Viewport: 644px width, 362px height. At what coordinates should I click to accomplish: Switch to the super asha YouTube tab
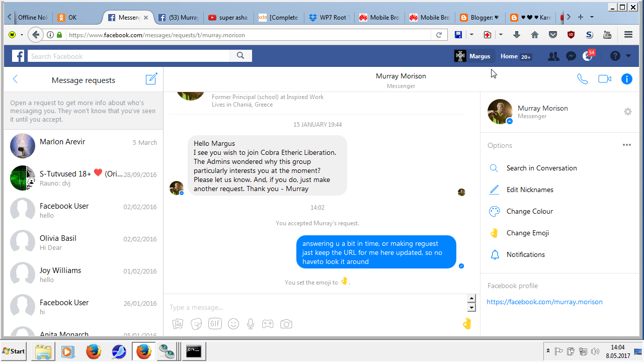(229, 17)
